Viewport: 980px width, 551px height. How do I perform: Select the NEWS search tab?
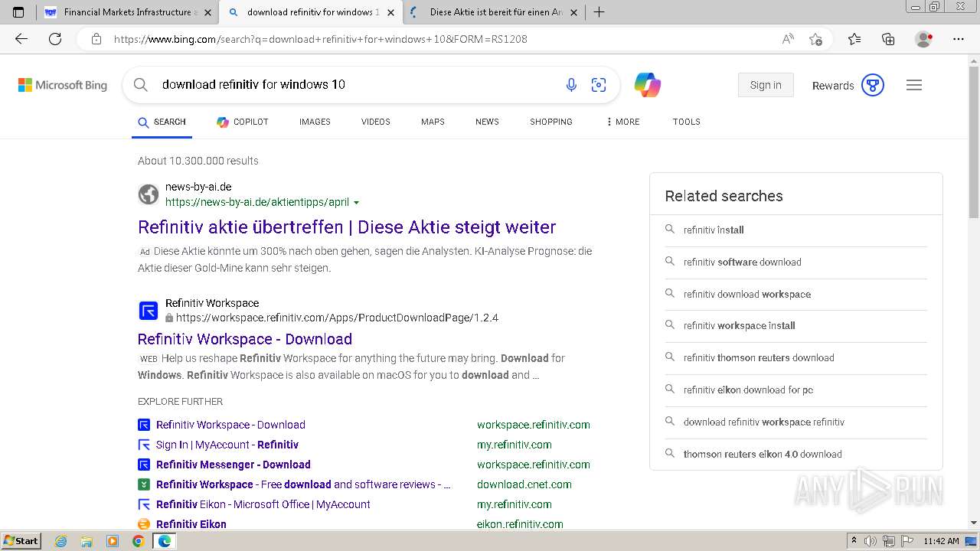(x=487, y=122)
